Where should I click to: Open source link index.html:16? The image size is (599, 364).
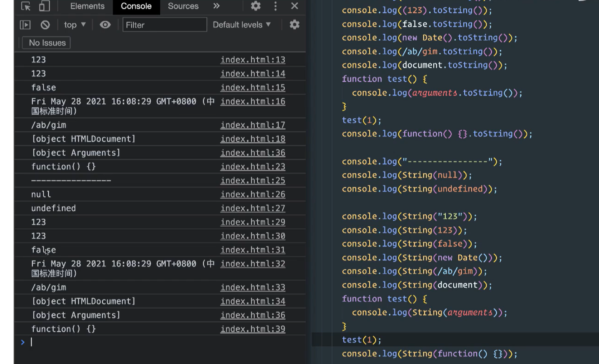253,101
